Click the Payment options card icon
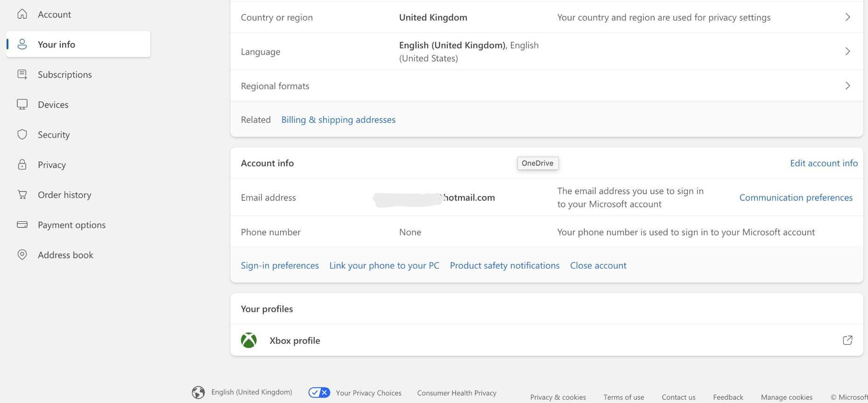868x403 pixels. (22, 225)
